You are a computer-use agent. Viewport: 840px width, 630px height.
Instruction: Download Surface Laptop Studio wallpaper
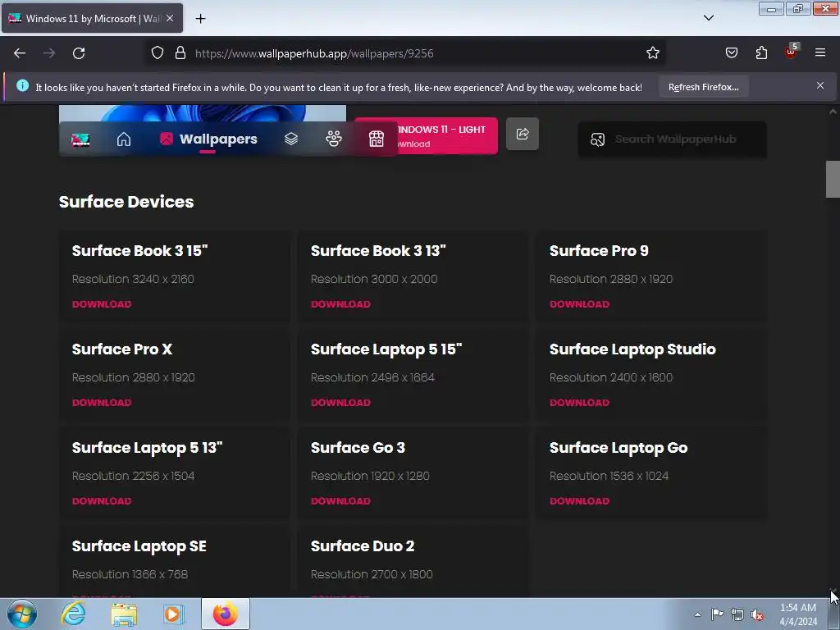(x=580, y=403)
